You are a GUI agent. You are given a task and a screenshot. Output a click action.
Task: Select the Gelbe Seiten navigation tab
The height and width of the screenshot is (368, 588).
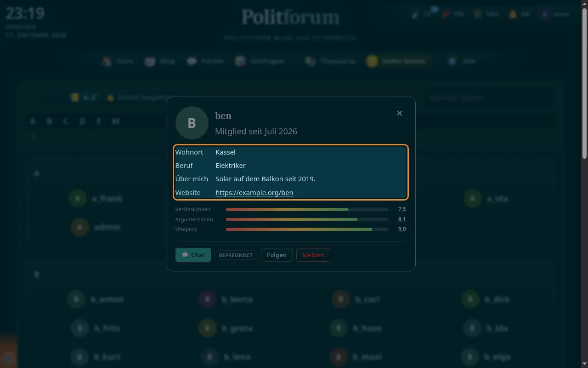[x=398, y=61]
